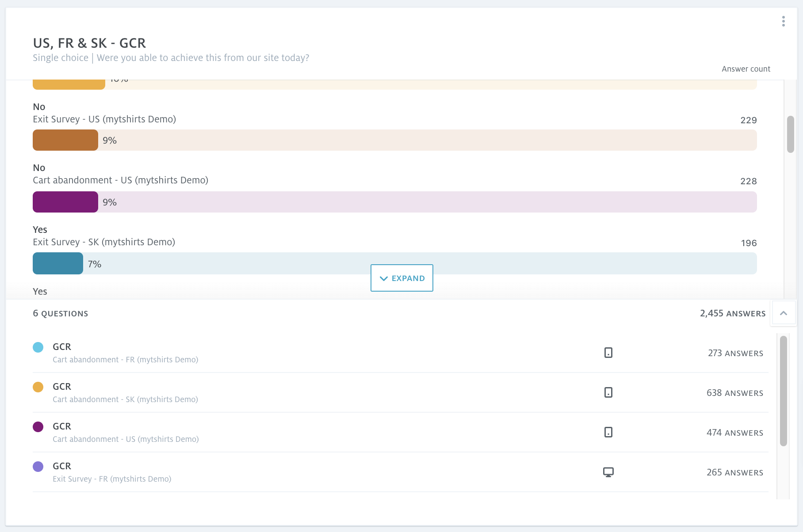
Task: Click the mobile icon for Cart abandonment SK
Action: pos(608,392)
